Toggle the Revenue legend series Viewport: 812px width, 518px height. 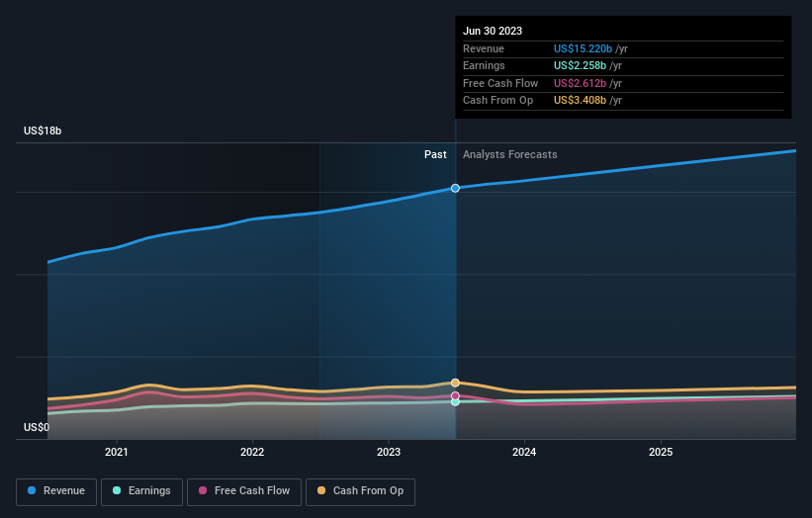pos(56,491)
